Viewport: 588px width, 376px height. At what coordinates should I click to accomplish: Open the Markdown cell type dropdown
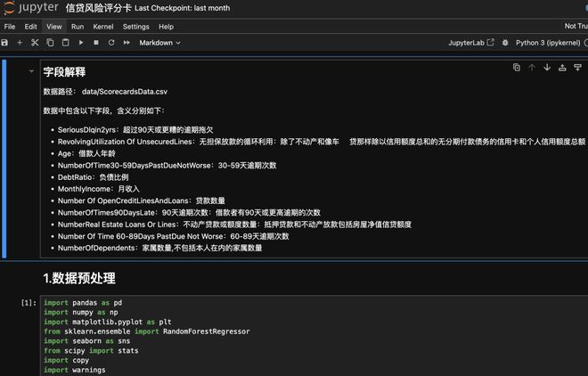159,43
